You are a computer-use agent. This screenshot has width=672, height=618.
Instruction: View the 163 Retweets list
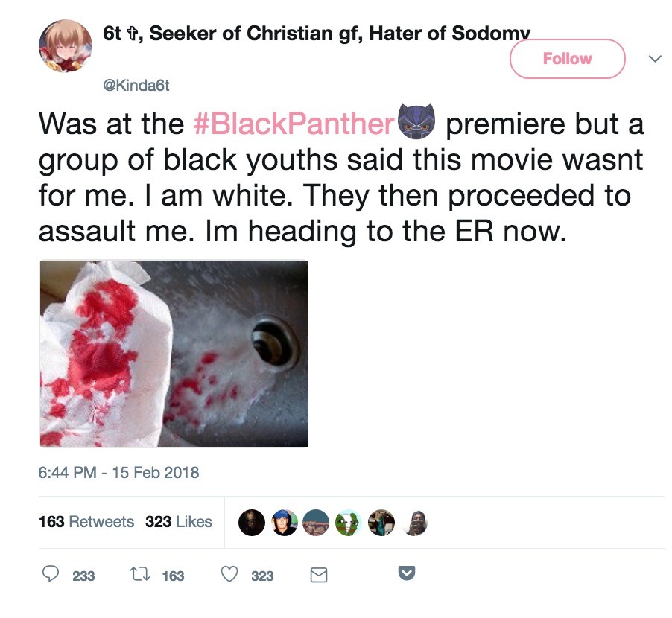(86, 522)
